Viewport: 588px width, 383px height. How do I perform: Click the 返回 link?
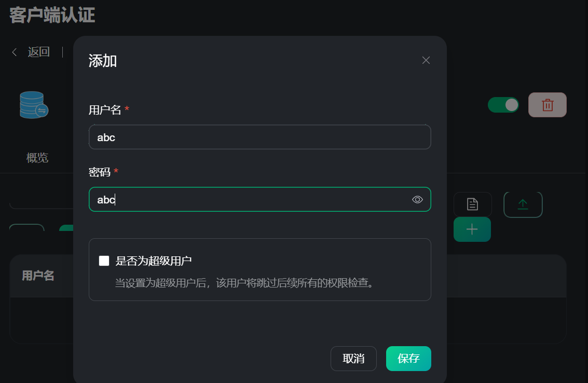(x=38, y=52)
